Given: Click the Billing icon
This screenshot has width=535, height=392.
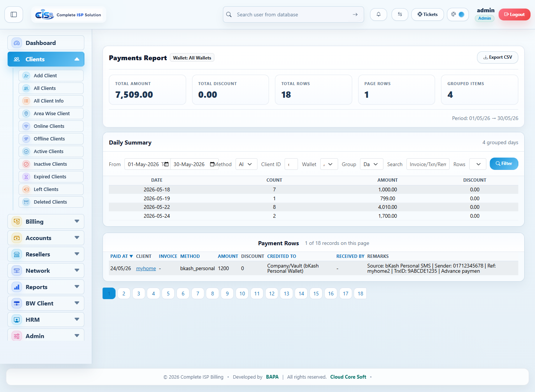Looking at the screenshot, I should click(17, 222).
